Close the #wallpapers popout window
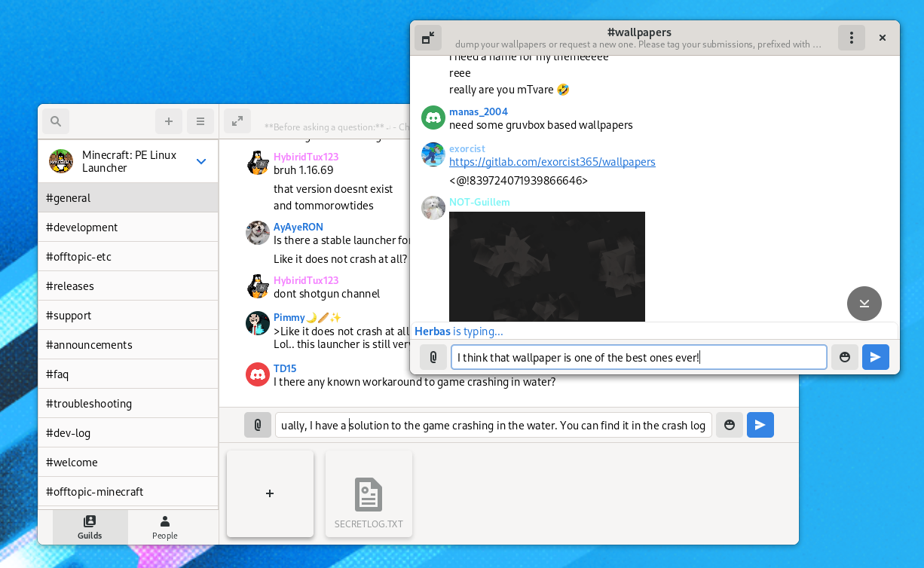Screen dimensions: 924x568 coord(883,38)
